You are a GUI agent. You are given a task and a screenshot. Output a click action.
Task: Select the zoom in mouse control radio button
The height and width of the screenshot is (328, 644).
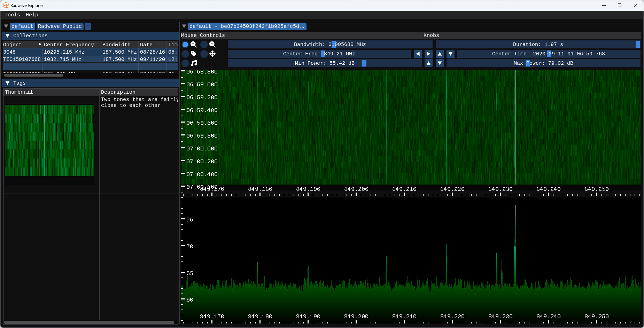[x=185, y=45]
